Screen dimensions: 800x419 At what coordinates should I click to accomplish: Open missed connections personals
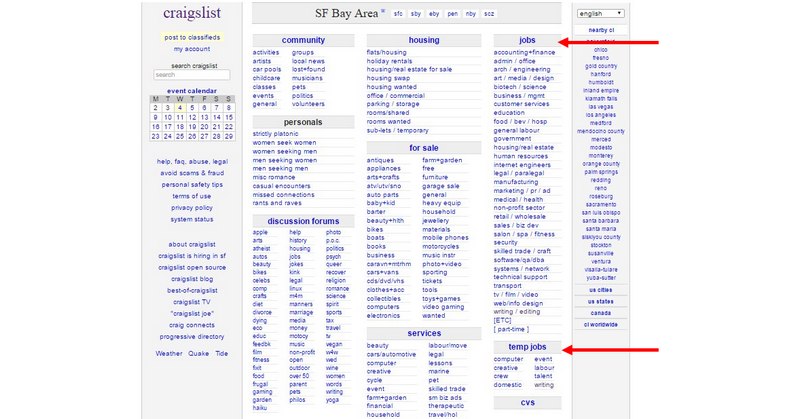pos(283,195)
